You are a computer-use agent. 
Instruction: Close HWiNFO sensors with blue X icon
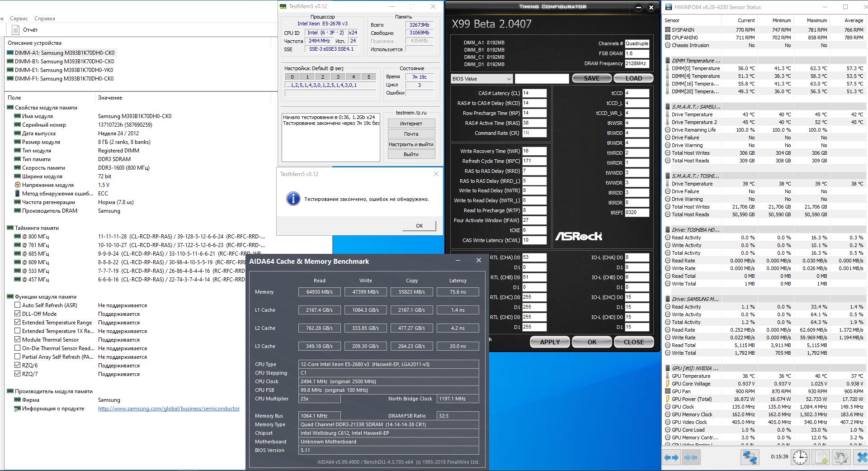click(862, 457)
